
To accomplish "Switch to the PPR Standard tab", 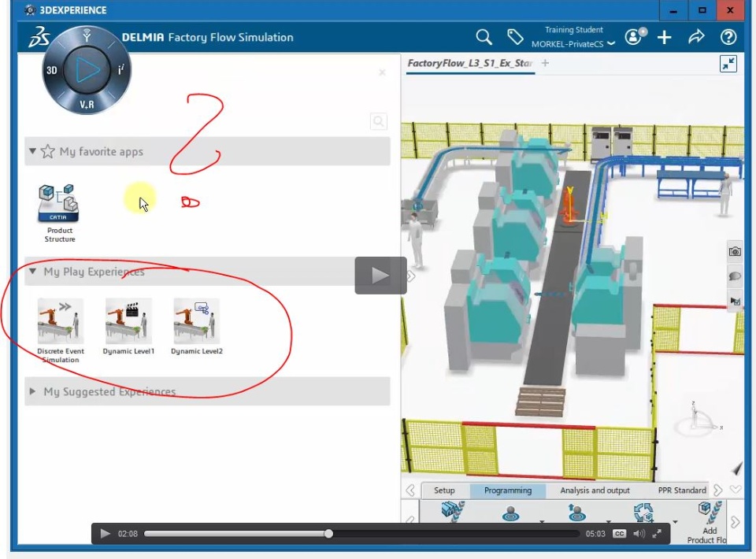I will coord(682,490).
